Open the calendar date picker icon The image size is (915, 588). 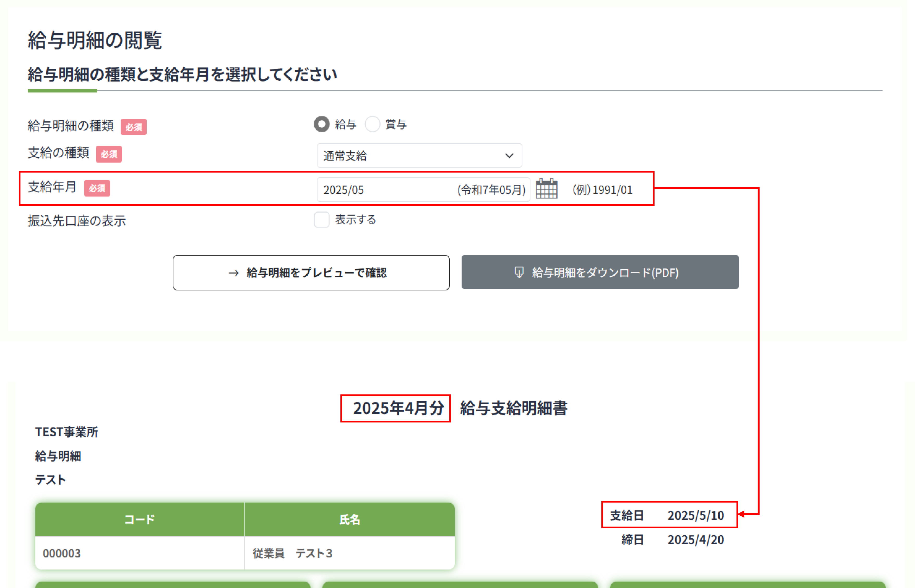coord(546,189)
